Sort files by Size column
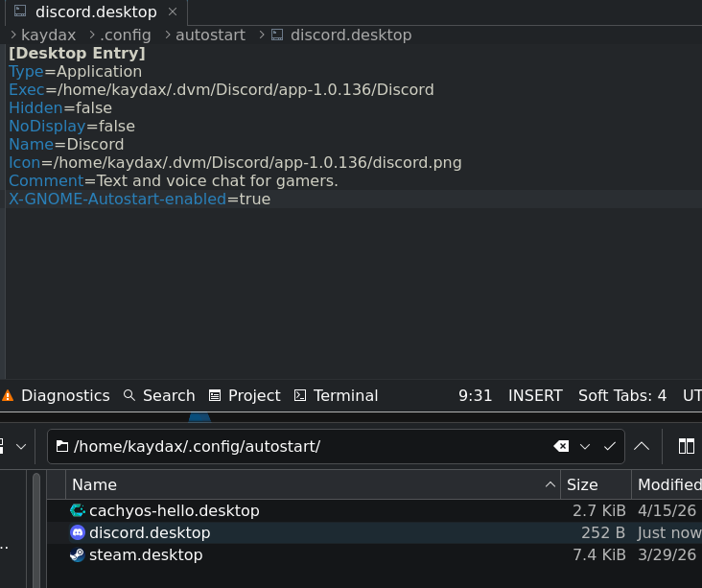The image size is (702, 588). click(596, 485)
